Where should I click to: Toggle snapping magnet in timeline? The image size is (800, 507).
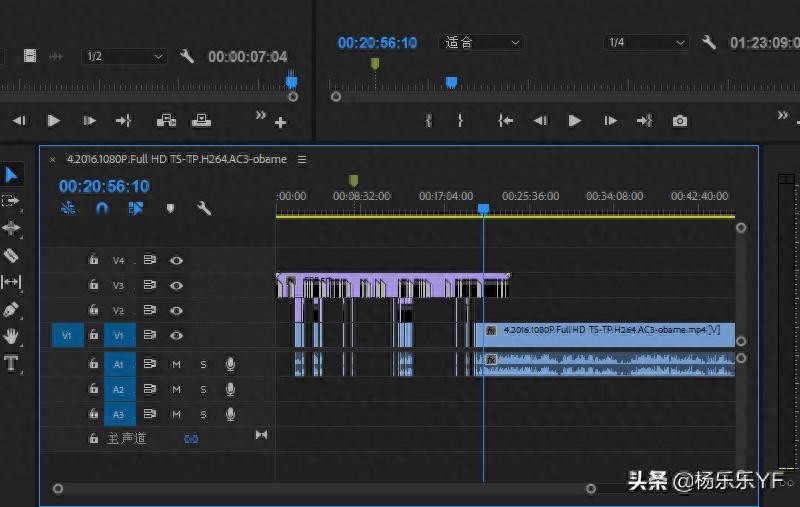pos(101,209)
